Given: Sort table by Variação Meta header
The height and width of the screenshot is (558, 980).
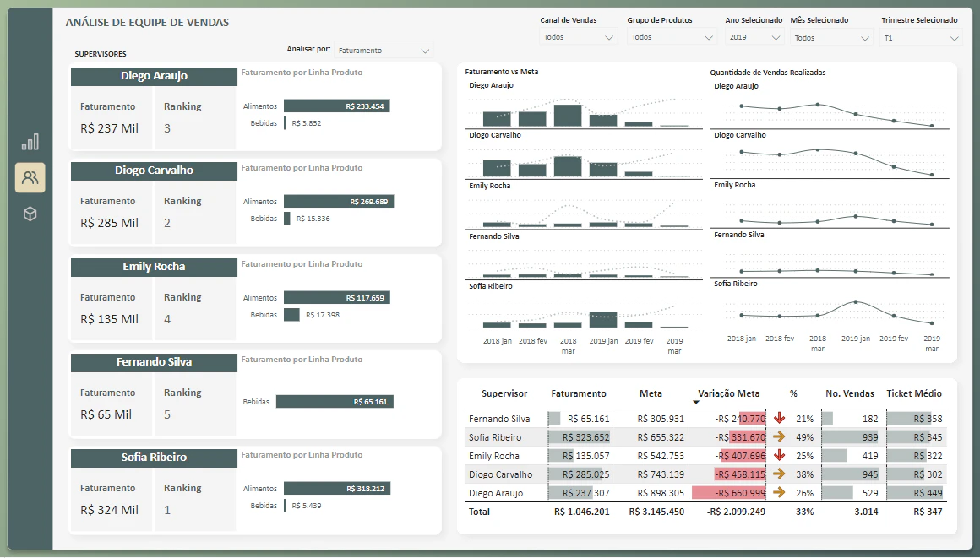Looking at the screenshot, I should tap(729, 393).
